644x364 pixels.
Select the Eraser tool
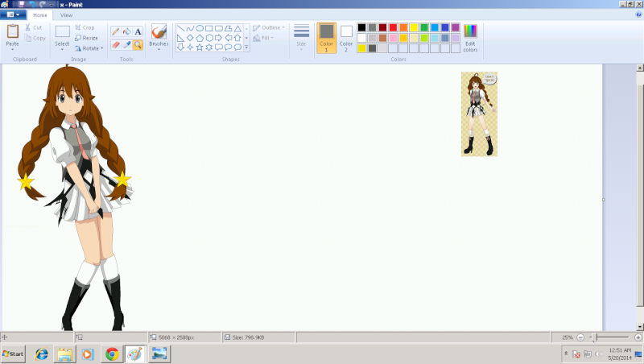pyautogui.click(x=116, y=44)
